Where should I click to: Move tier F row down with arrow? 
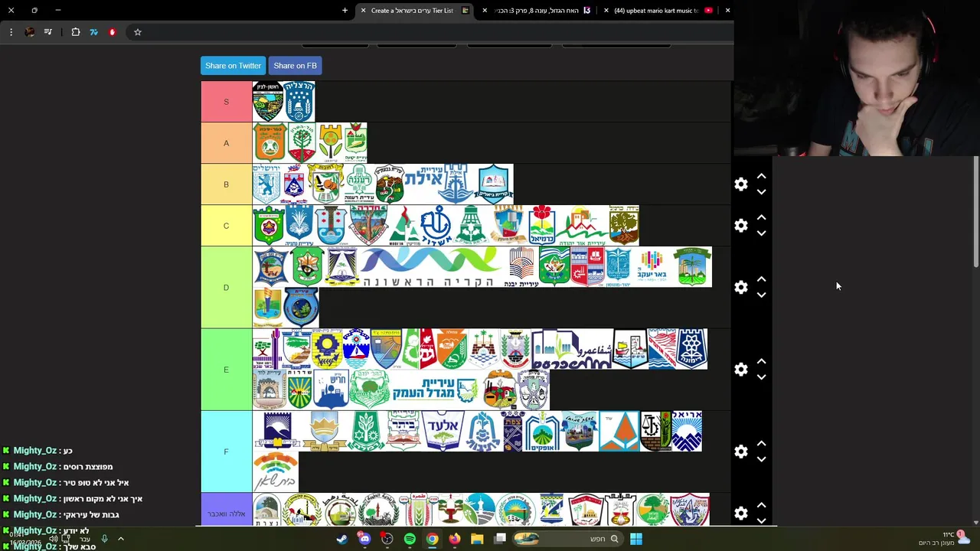761,459
